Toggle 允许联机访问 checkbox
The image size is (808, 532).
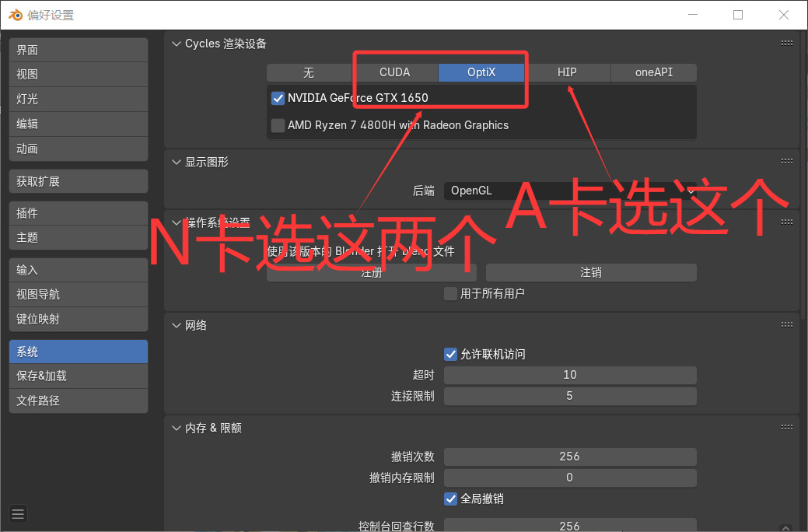click(450, 354)
